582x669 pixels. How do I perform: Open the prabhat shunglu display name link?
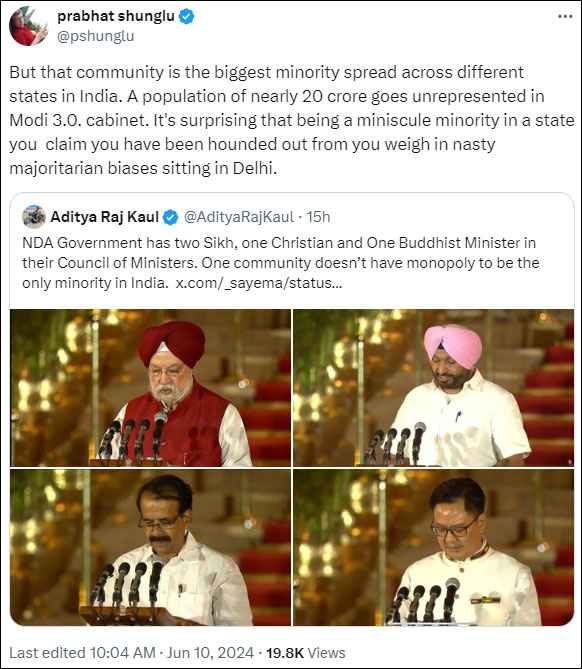116,16
